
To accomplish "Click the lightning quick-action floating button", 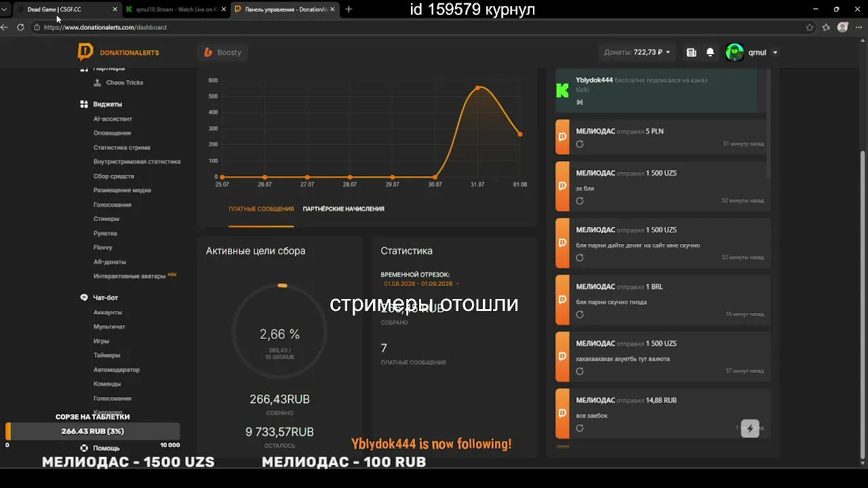I will pos(750,428).
